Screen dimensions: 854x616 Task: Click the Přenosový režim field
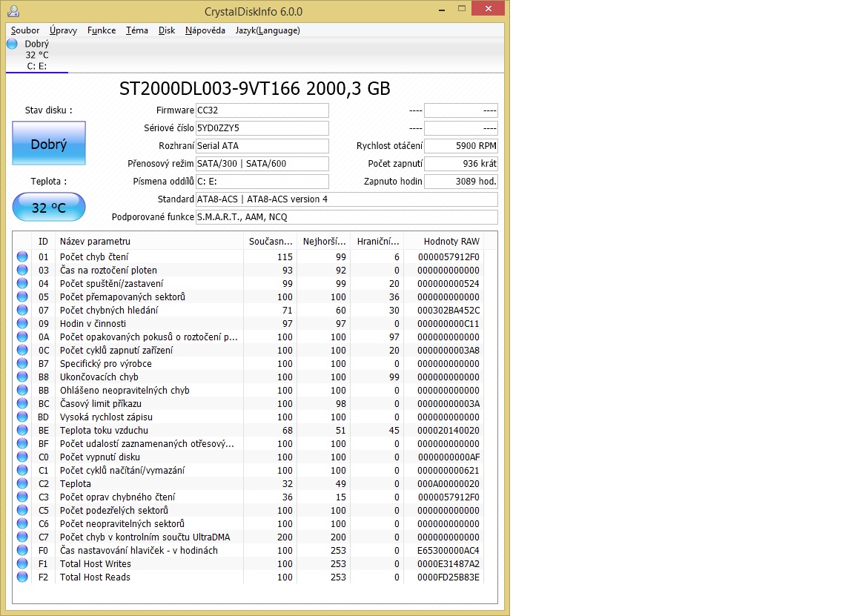pos(262,163)
